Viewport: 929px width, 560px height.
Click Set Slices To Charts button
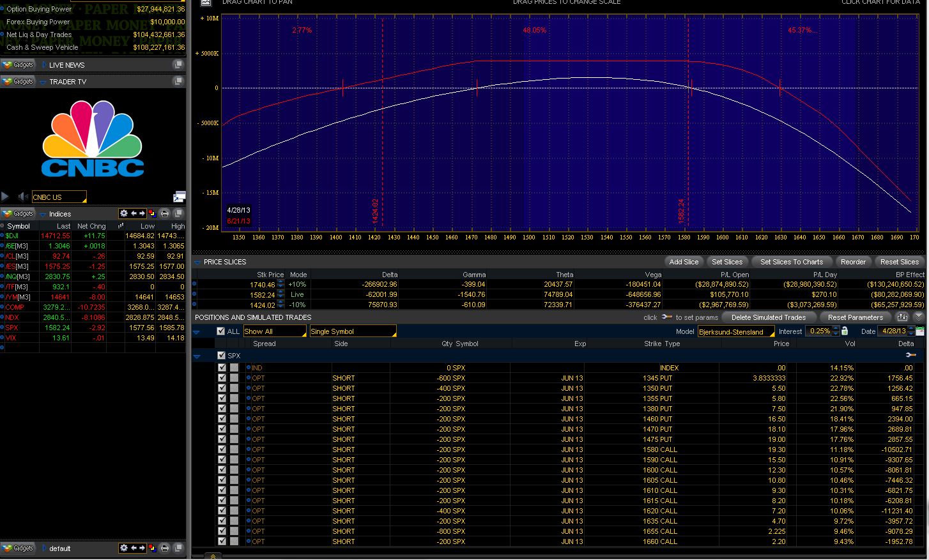coord(792,262)
